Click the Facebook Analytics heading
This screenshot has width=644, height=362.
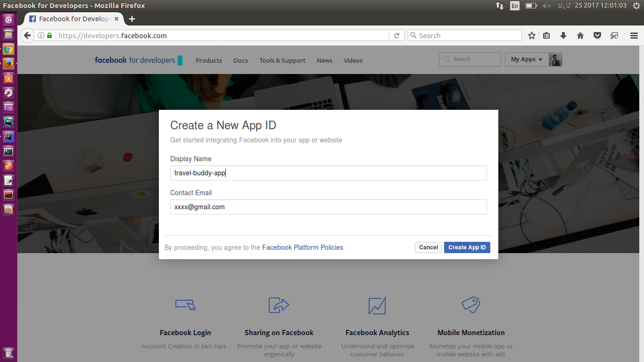click(377, 333)
